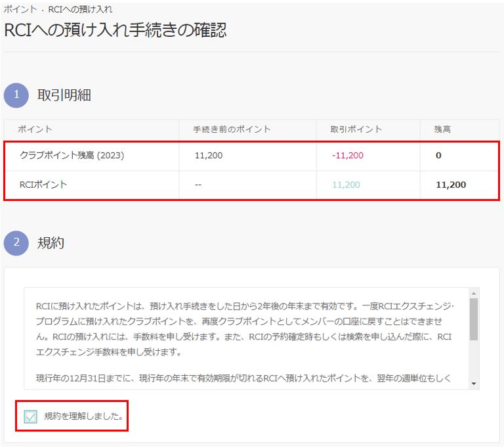The image size is (504, 448).
Task: Click the 取引ポイント column header
Action: (356, 129)
